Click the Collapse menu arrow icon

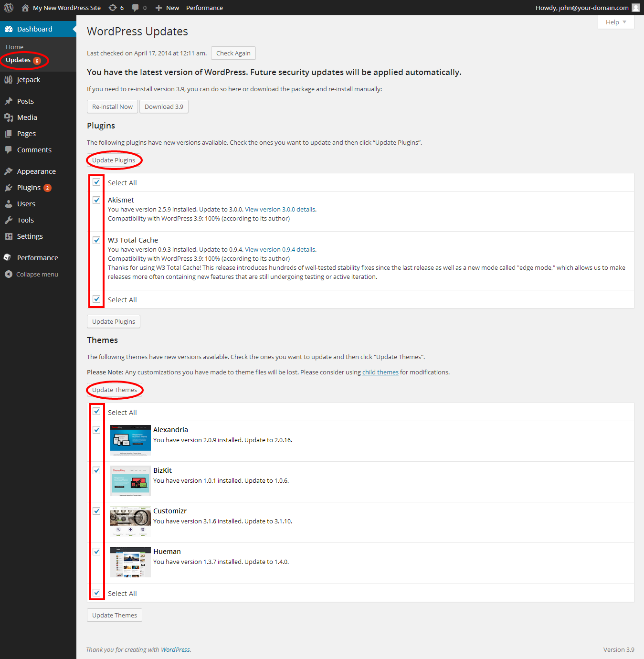coord(9,274)
